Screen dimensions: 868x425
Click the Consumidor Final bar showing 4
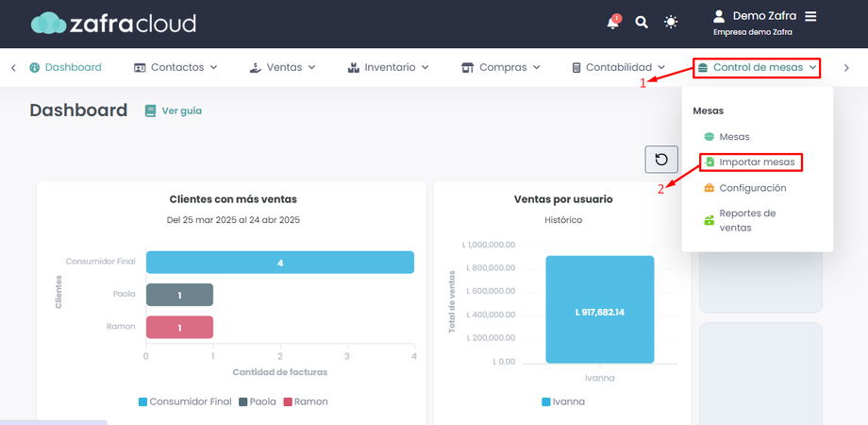point(280,263)
